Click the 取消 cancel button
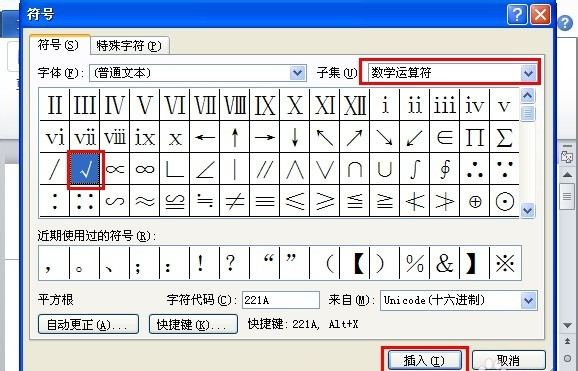Image resolution: width=578 pixels, height=371 pixels. (509, 360)
